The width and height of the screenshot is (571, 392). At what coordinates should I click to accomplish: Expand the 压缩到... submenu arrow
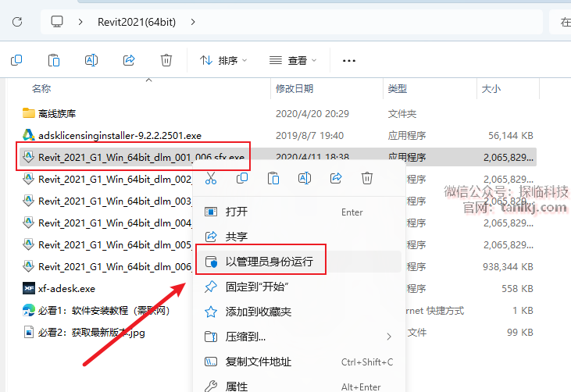(x=389, y=337)
